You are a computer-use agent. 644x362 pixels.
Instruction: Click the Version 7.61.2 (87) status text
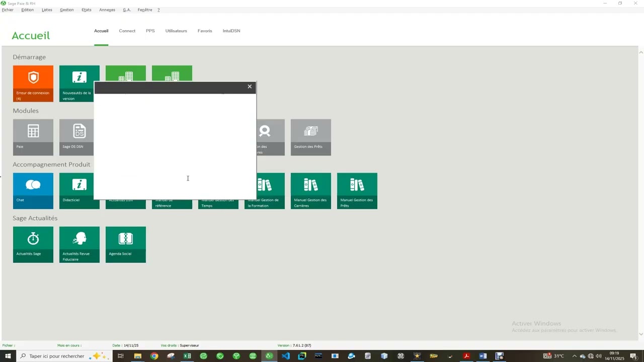tap(294, 345)
